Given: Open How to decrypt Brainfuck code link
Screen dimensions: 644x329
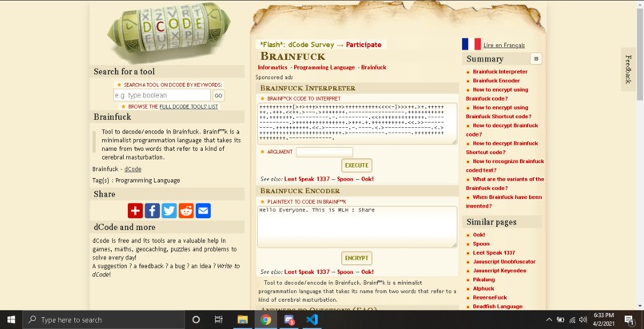Looking at the screenshot, I should pyautogui.click(x=502, y=129).
